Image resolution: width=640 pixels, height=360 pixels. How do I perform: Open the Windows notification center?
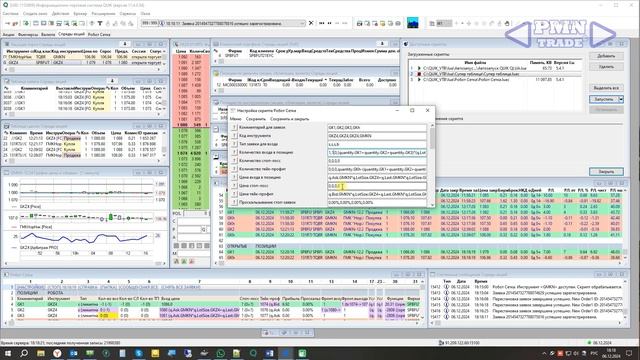click(x=629, y=353)
